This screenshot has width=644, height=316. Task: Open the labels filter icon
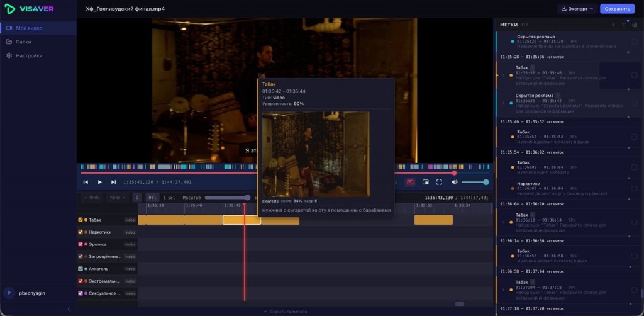point(625,25)
